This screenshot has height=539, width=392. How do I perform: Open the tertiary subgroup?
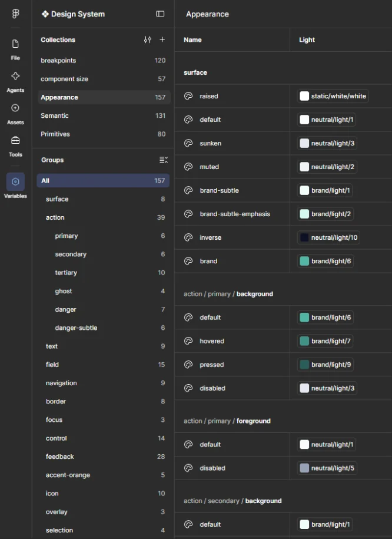tap(103, 273)
